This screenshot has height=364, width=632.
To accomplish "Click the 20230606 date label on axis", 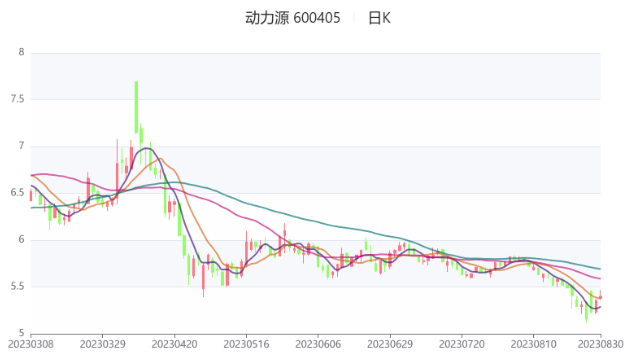I will 318,345.
